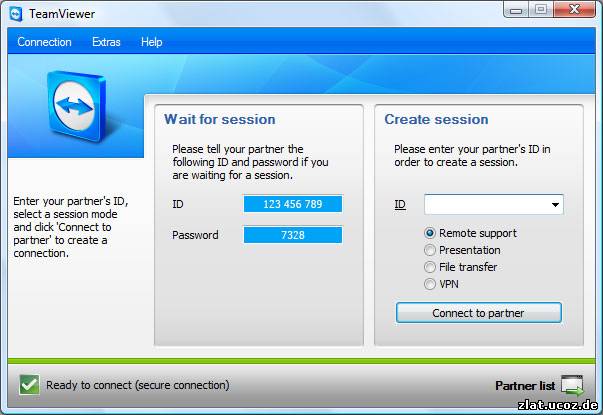Select the Remote support radio button
This screenshot has height=415, width=603.
(x=430, y=233)
